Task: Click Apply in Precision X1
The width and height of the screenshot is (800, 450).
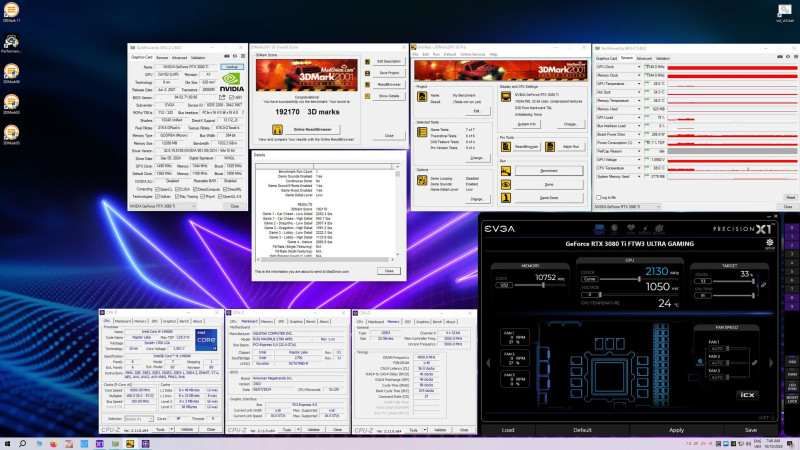Action: 677,430
